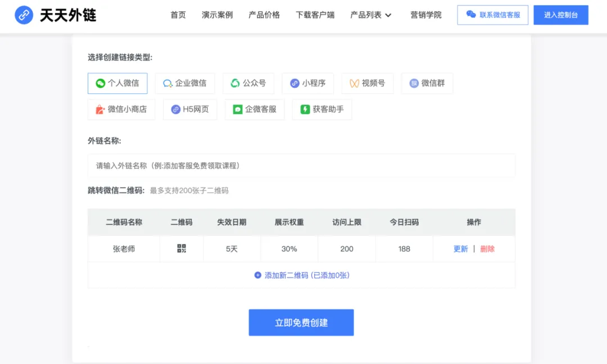The width and height of the screenshot is (607, 364).
Task: Click the 二维码名称 column header
Action: [124, 222]
